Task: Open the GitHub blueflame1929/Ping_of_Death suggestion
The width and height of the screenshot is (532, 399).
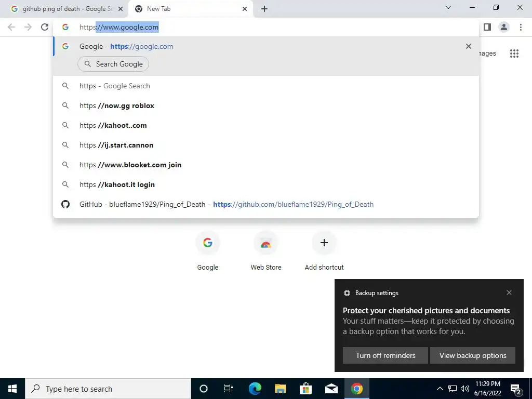Action: click(x=266, y=204)
